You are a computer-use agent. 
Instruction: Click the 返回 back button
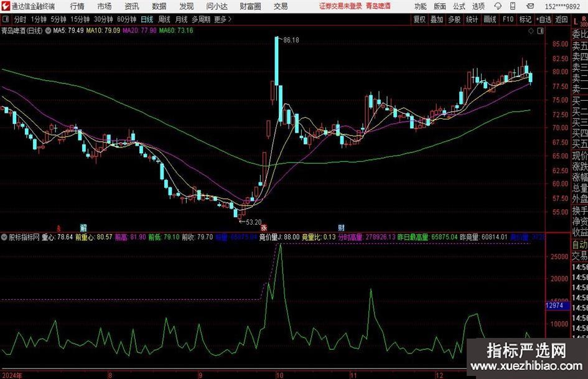click(x=562, y=19)
